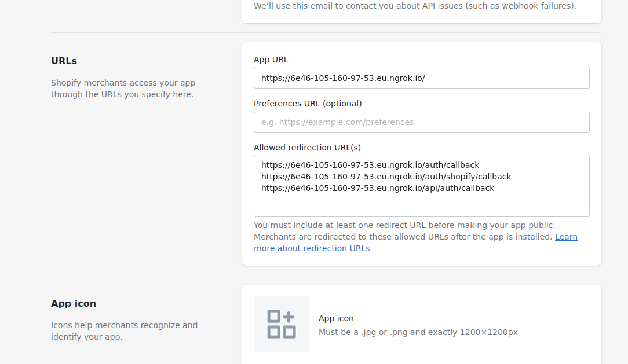Click the Icons help merchants description text
628x364 pixels.
coord(124,331)
